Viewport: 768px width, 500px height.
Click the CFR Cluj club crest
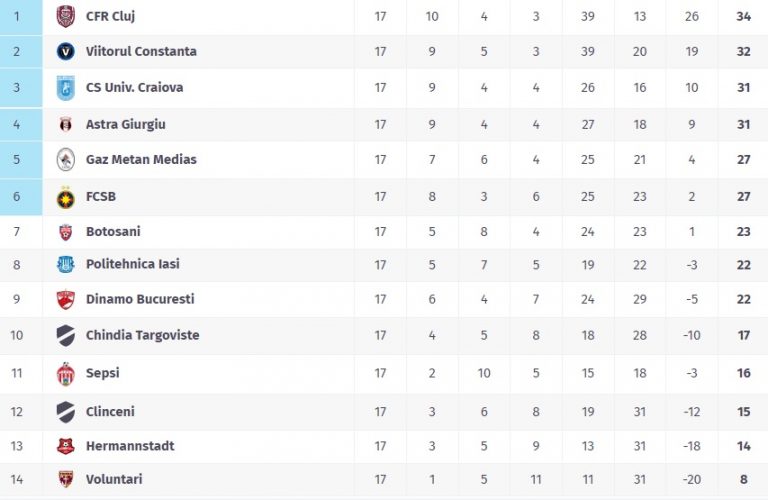pyautogui.click(x=66, y=16)
